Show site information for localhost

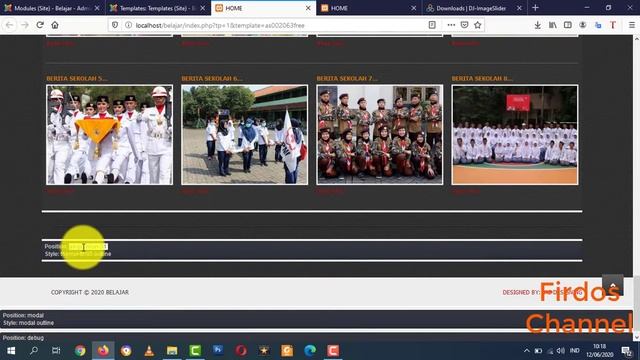pos(128,25)
